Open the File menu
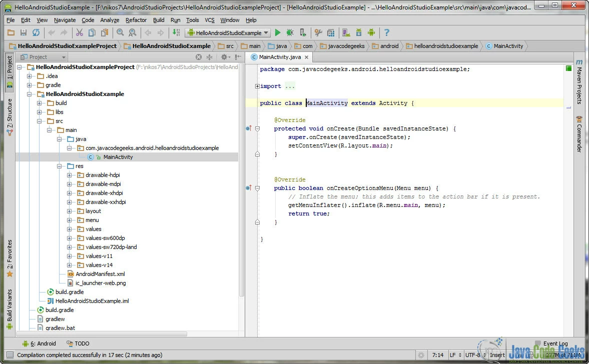 coord(11,20)
